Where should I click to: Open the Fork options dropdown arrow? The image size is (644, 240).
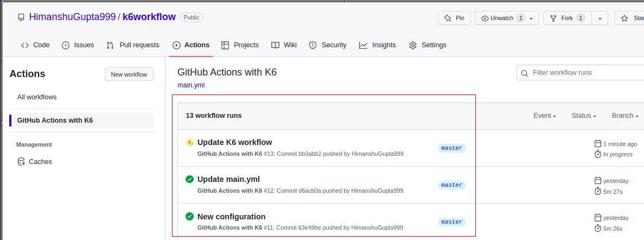(x=600, y=18)
